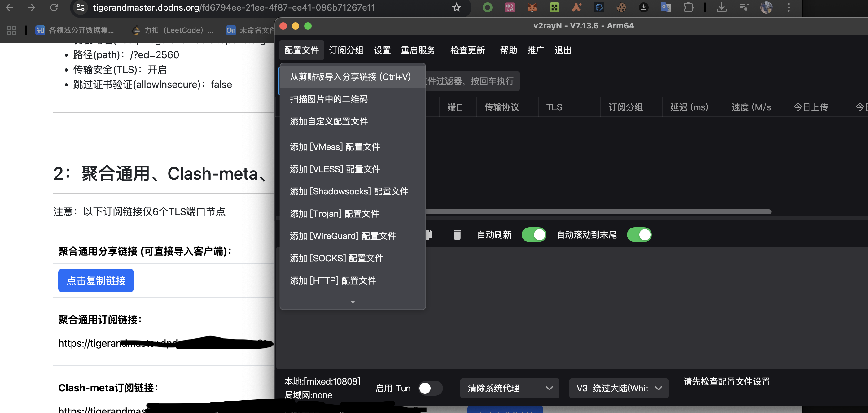
Task: Open the green circle browser extension
Action: 487,7
